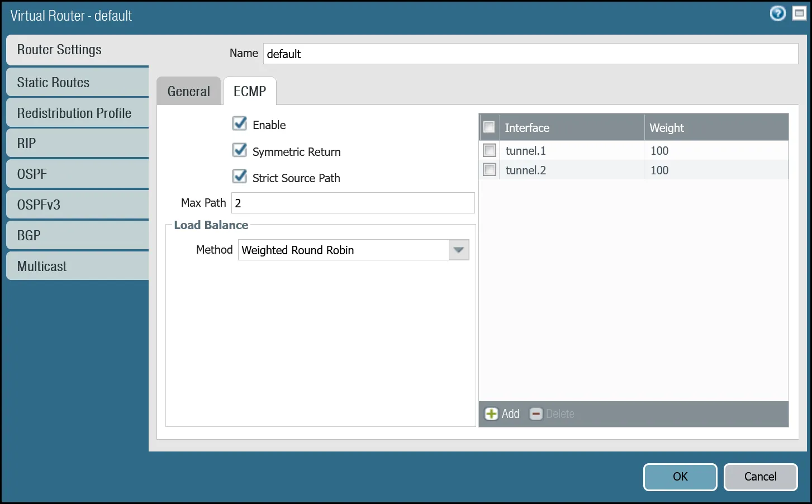Viewport: 812px width, 504px height.
Task: Tick the tunnel.2 row checkbox
Action: click(490, 170)
